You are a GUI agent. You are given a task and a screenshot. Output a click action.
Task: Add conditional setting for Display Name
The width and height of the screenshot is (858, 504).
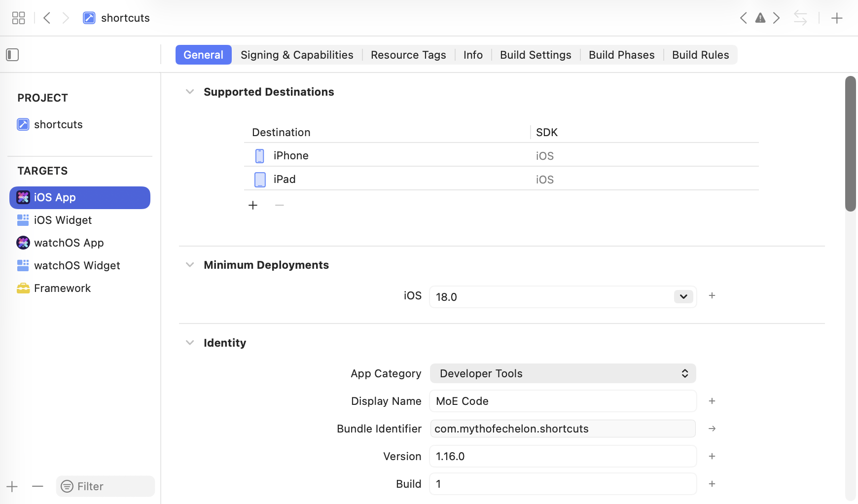click(x=712, y=401)
